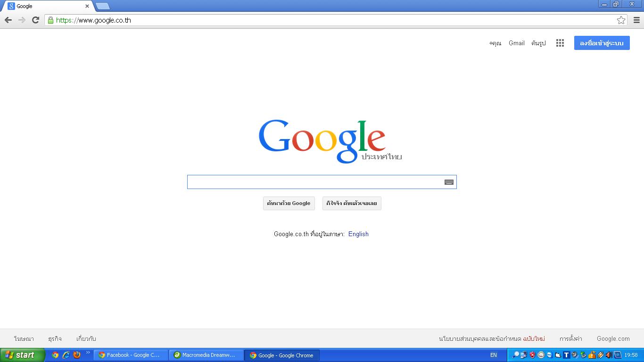Click the browser forward arrow
This screenshot has height=362, width=644.
(x=22, y=20)
